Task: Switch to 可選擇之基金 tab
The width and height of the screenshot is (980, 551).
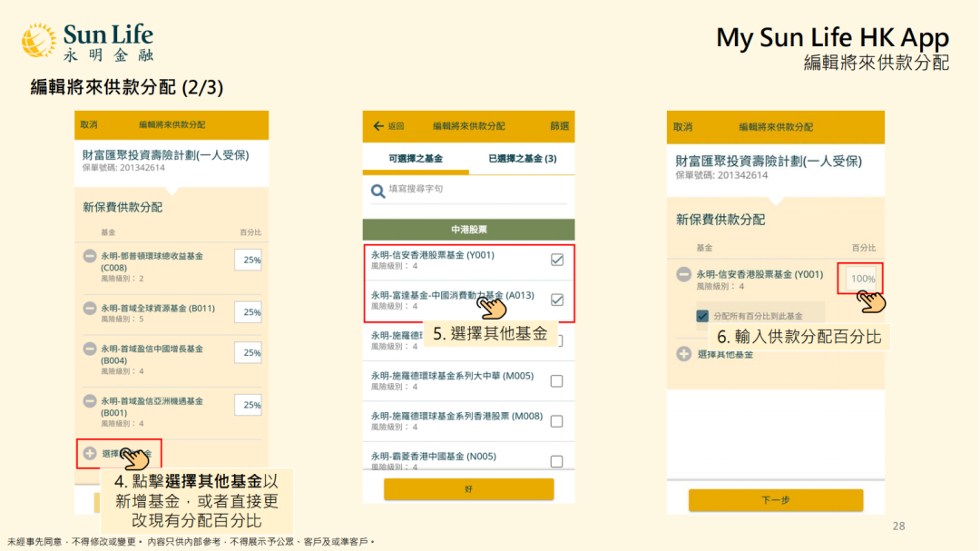Action: tap(416, 159)
